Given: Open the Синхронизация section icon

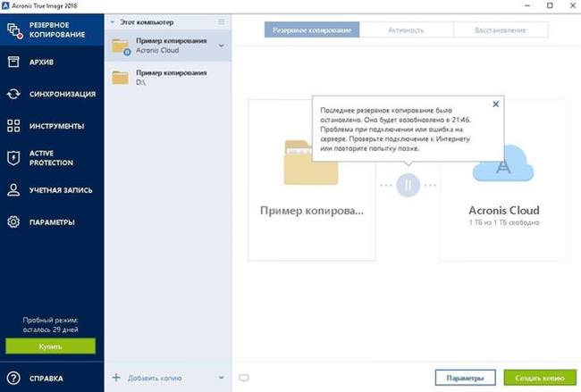Looking at the screenshot, I should 13,94.
